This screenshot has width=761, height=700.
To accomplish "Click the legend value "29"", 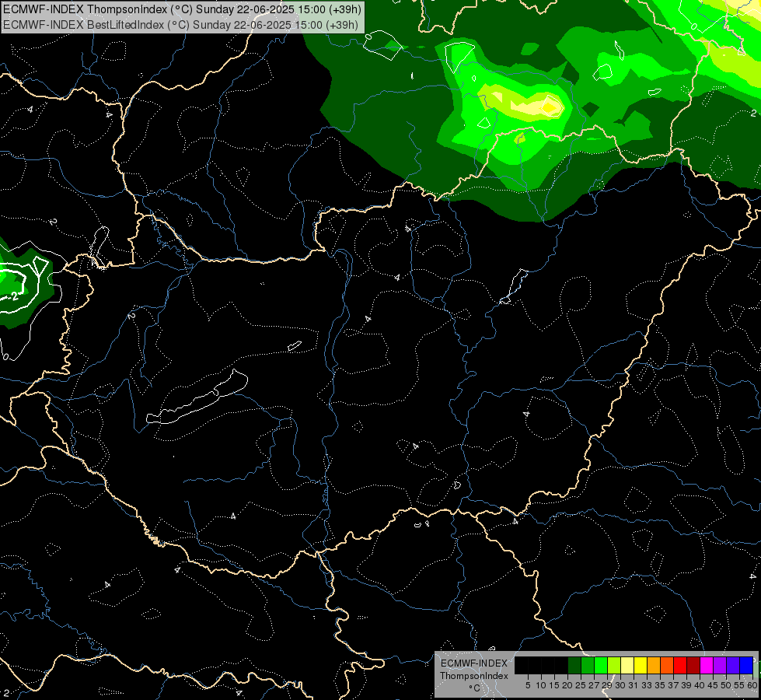I will 606,685.
